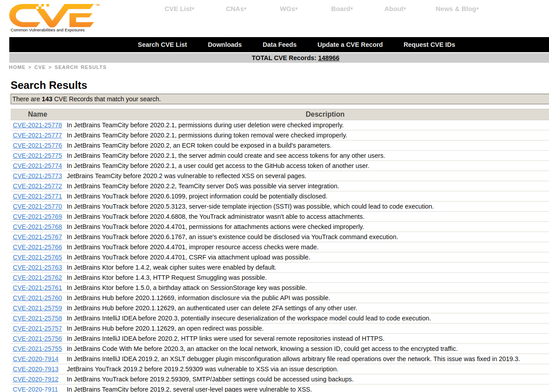Click the total records count 148966
Viewport: 549px width, 392px height.
click(329, 58)
